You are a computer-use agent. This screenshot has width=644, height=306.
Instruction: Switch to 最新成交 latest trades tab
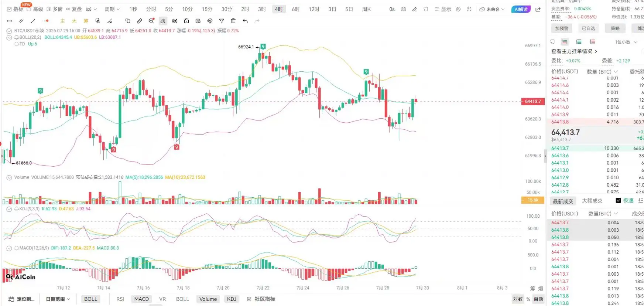563,201
